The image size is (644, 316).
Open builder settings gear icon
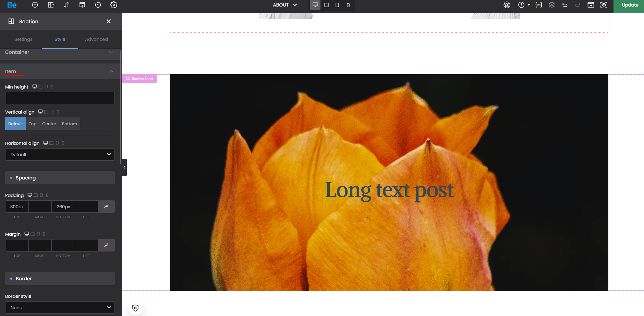pyautogui.click(x=114, y=5)
